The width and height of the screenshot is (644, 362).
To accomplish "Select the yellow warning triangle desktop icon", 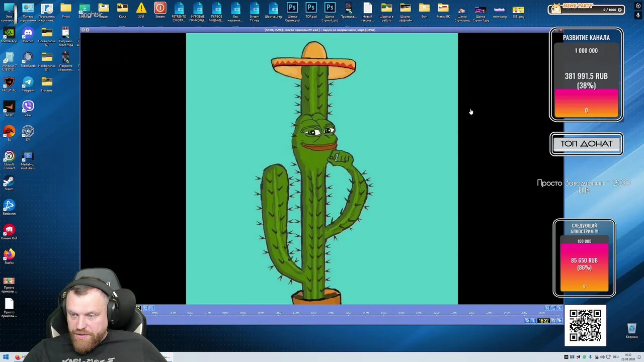I will 141,10.
